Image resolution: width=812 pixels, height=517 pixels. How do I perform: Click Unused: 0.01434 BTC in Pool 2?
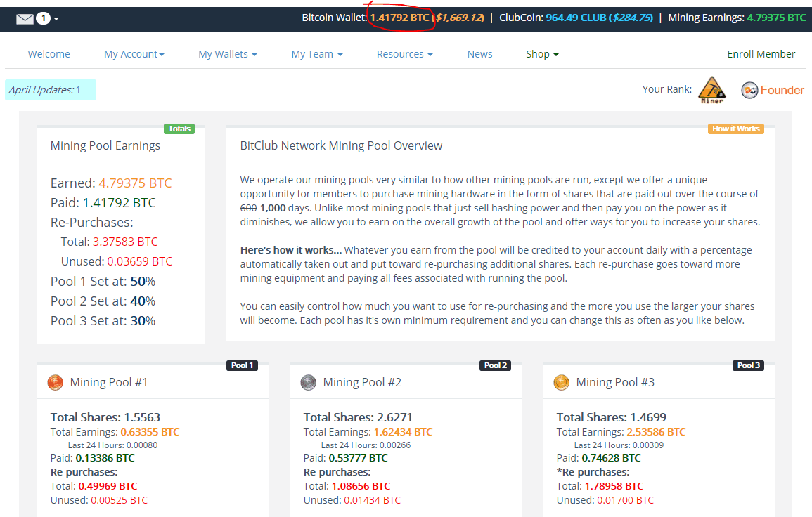point(352,500)
